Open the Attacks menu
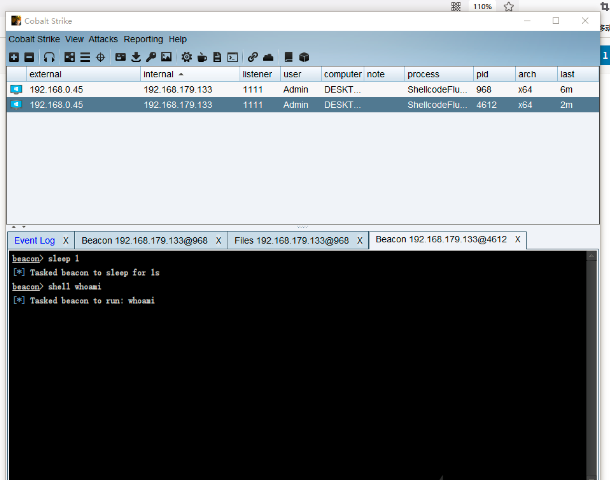Screen dimensions: 610x480 coord(103,39)
